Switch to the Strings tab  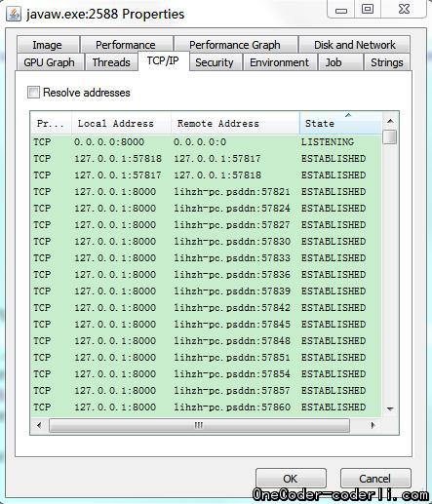[387, 62]
